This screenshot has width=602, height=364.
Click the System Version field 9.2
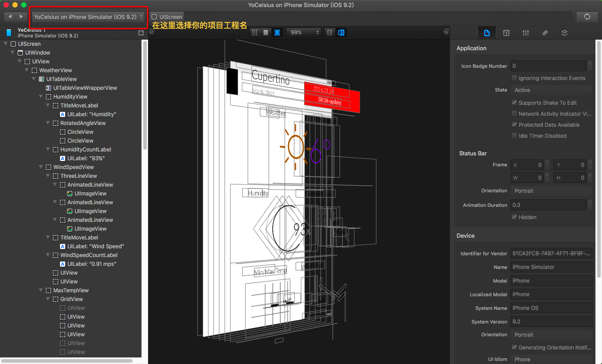pyautogui.click(x=551, y=322)
